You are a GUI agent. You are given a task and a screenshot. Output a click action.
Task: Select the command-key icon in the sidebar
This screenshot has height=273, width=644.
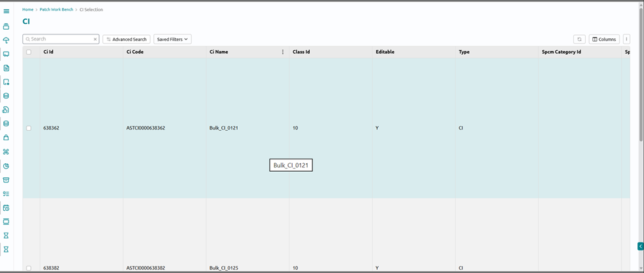[x=6, y=152]
